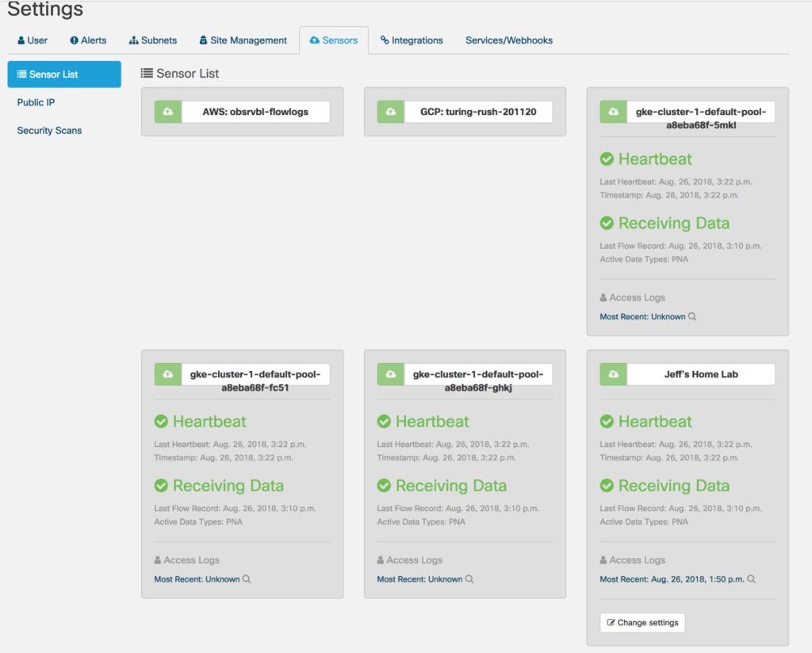This screenshot has height=653, width=812.
Task: Open Security Scans from the sidebar
Action: coord(49,130)
